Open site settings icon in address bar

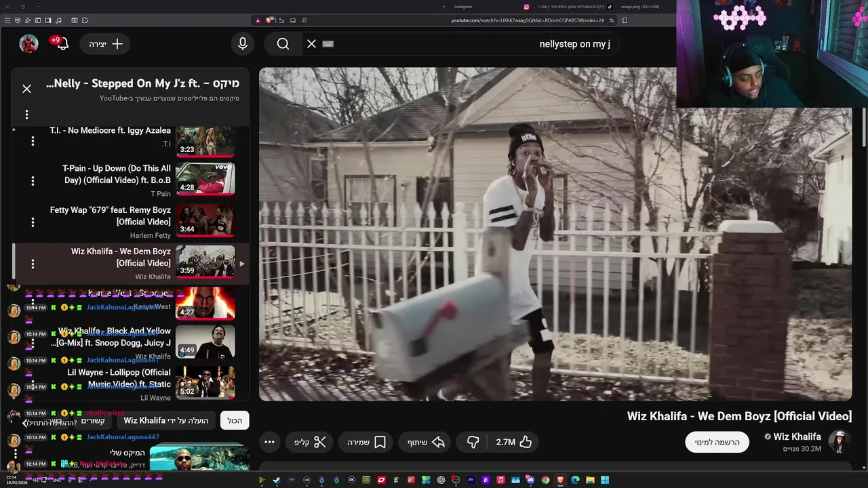[612, 20]
